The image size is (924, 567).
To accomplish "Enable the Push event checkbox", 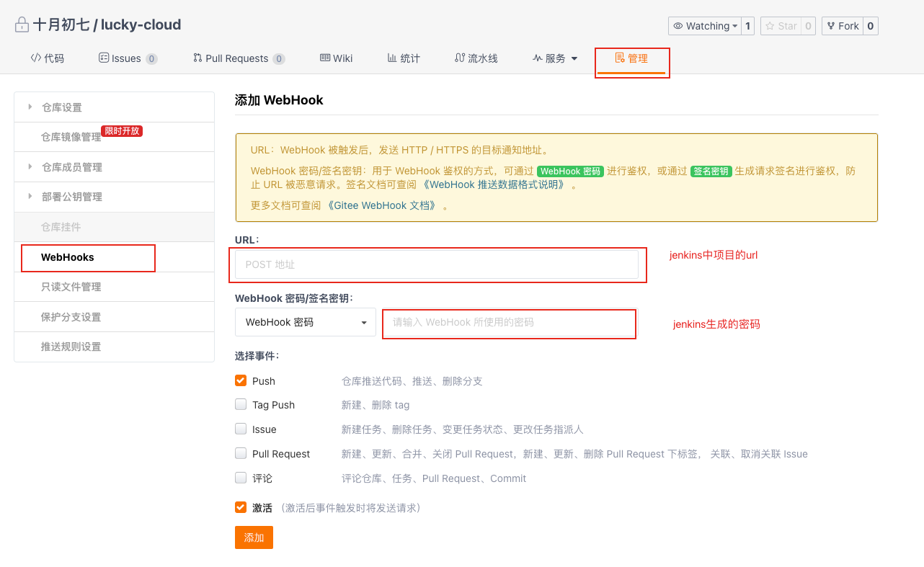I will coord(241,380).
